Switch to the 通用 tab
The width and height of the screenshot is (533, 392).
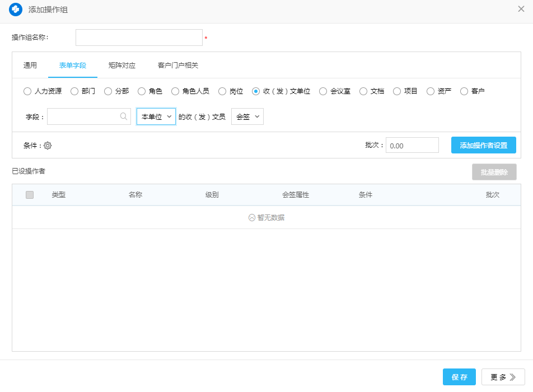coord(30,66)
